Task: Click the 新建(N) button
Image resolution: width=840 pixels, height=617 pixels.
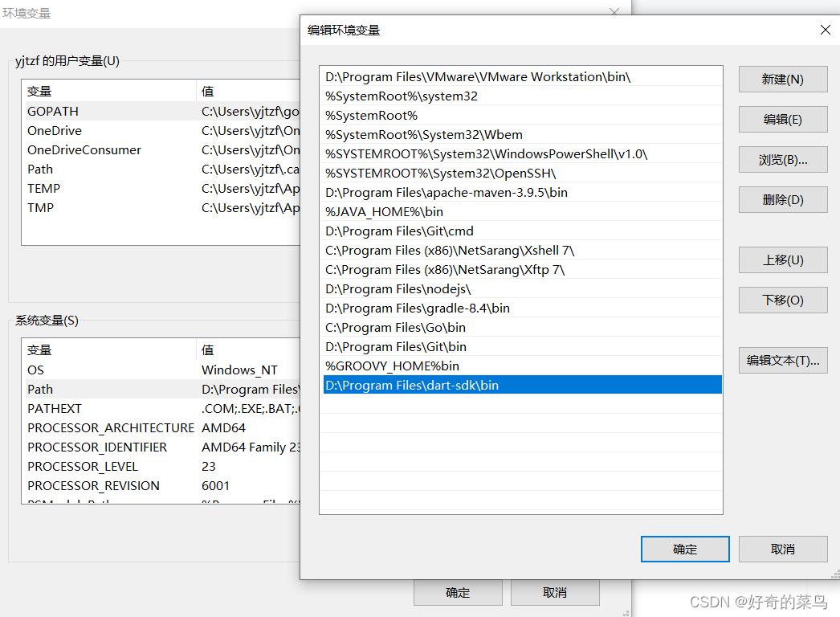Action: tap(782, 79)
